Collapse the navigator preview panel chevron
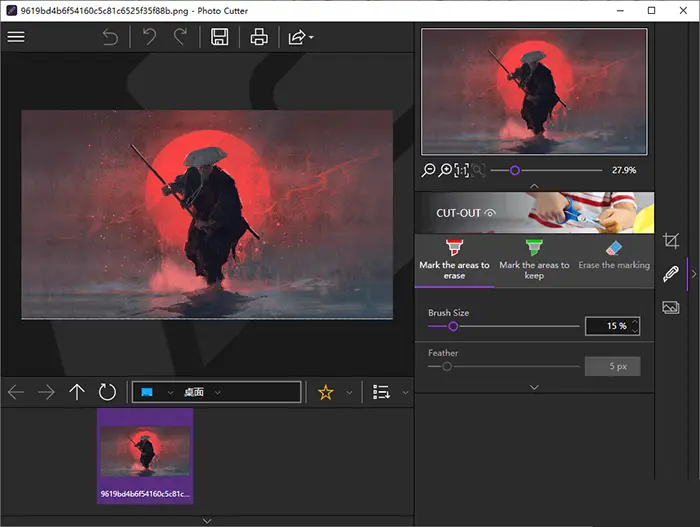 pyautogui.click(x=534, y=185)
